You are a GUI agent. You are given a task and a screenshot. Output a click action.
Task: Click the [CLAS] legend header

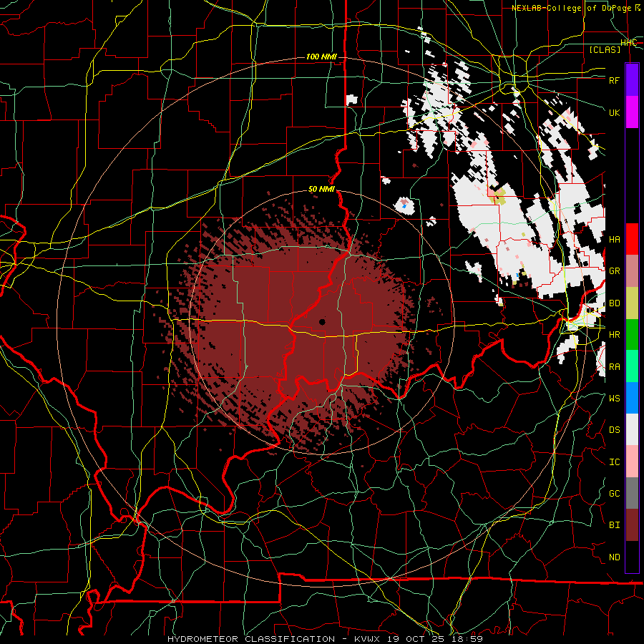click(605, 50)
